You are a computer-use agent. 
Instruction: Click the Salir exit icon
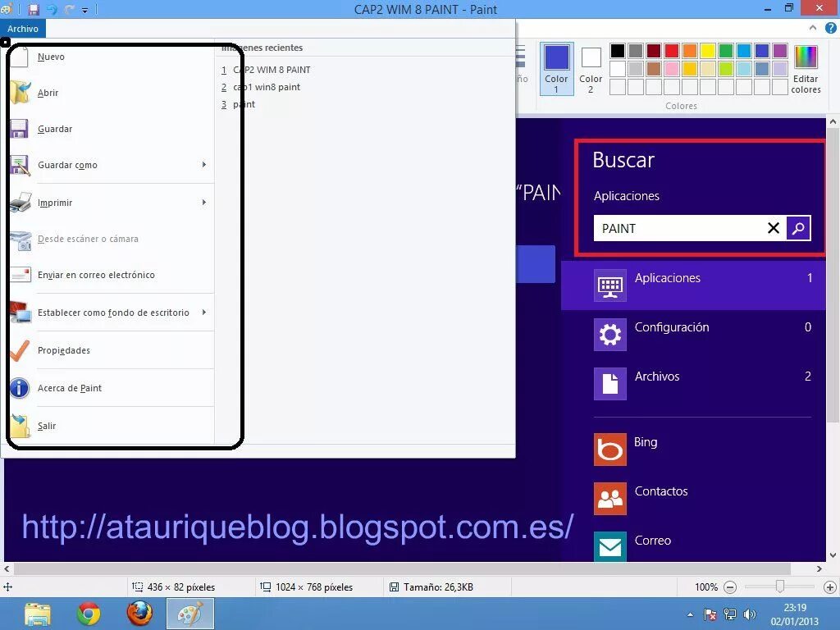pos(20,426)
